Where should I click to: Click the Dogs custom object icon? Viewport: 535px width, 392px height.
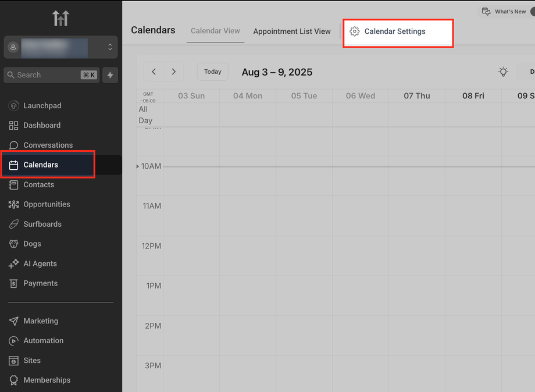tap(13, 244)
